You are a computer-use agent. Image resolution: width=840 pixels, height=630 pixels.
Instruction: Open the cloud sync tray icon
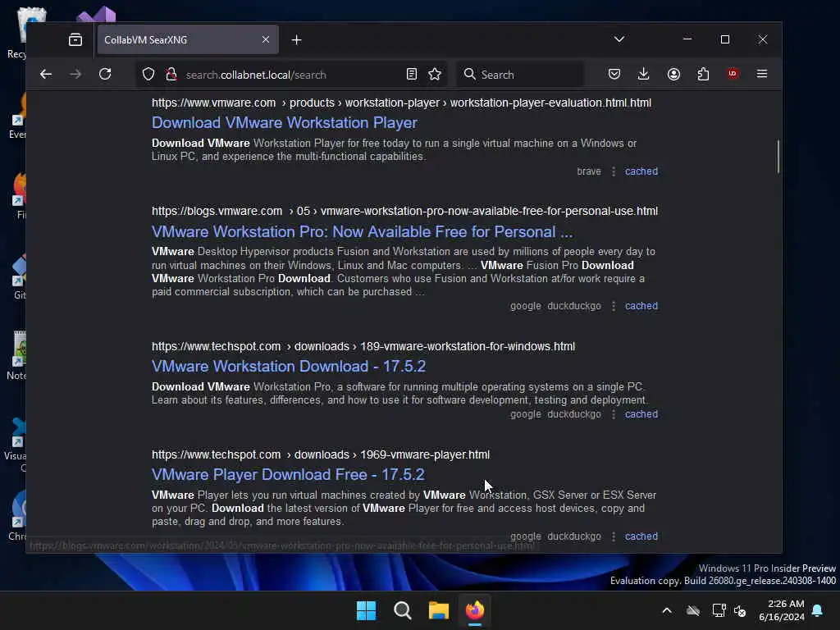[x=693, y=610]
